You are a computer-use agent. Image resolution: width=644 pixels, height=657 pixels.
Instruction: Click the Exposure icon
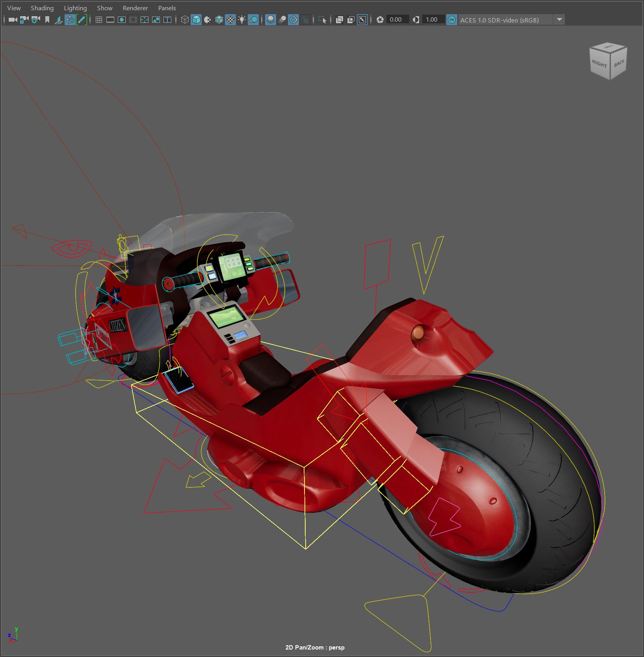(380, 20)
